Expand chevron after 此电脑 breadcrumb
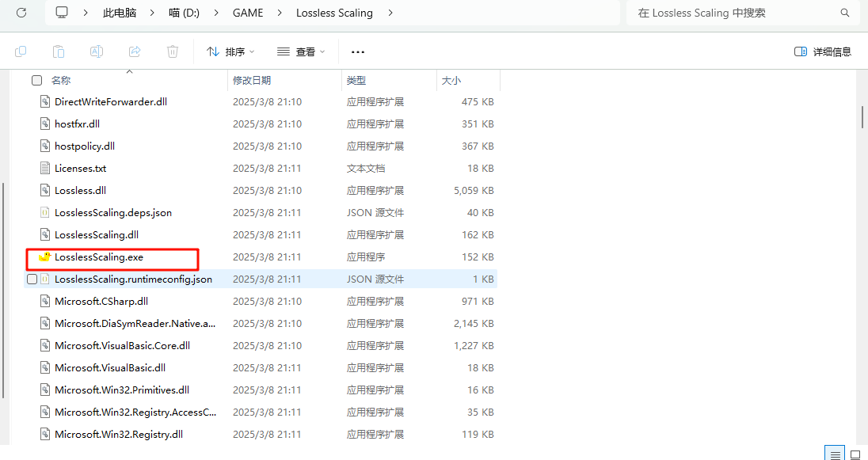Screen dimensions: 868x460 click(152, 13)
